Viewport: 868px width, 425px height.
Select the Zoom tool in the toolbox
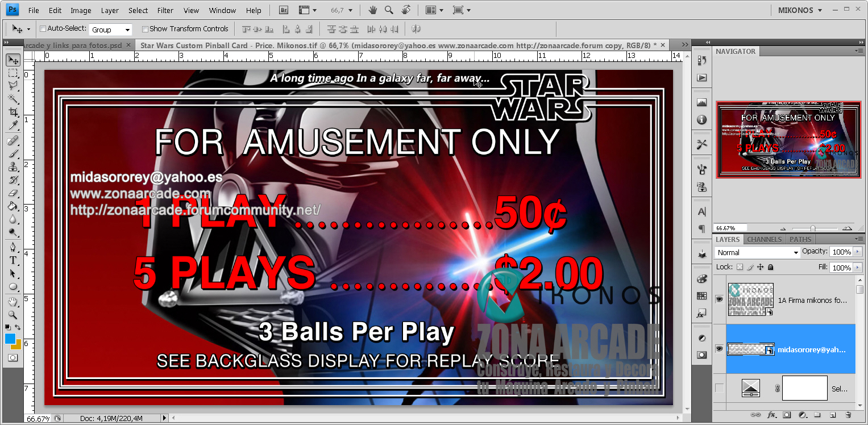point(13,314)
